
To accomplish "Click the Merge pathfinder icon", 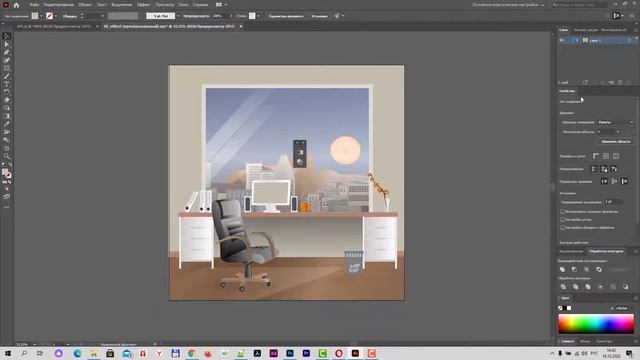I will click(588, 287).
